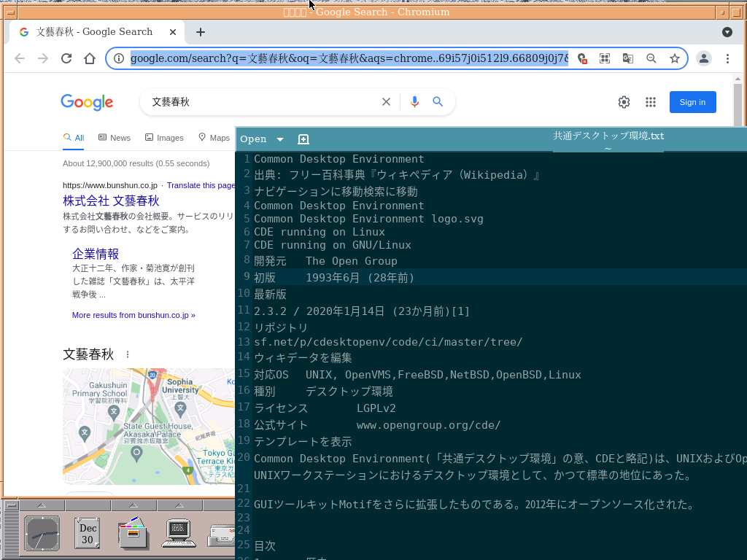Image resolution: width=747 pixels, height=560 pixels.
Task: Click the QR code icon in address bar
Action: (x=605, y=58)
